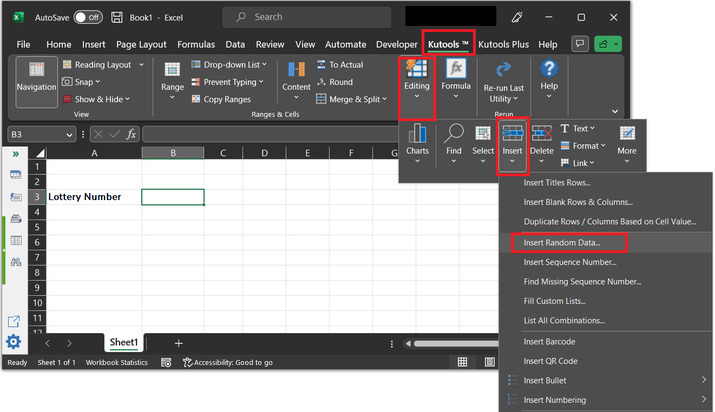Open Show & Hide options

tap(96, 99)
